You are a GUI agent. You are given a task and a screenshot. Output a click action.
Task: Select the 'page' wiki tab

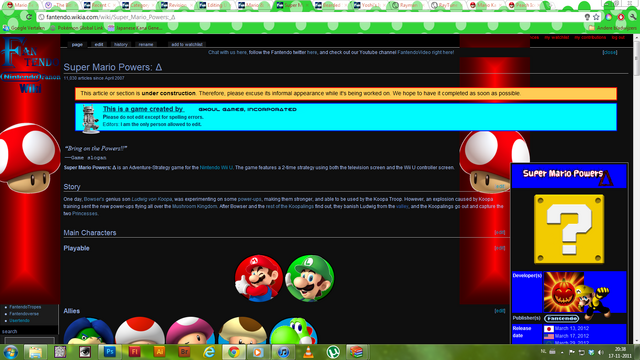pos(77,44)
